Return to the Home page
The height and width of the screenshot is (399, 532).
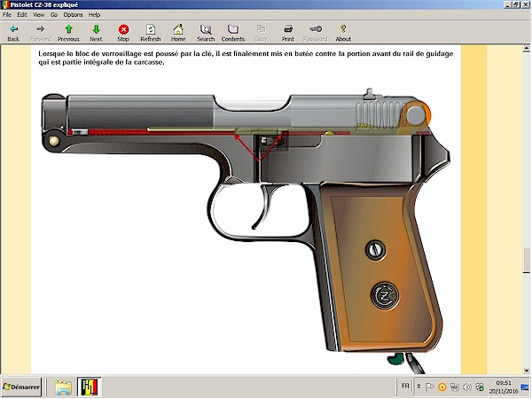tap(178, 34)
